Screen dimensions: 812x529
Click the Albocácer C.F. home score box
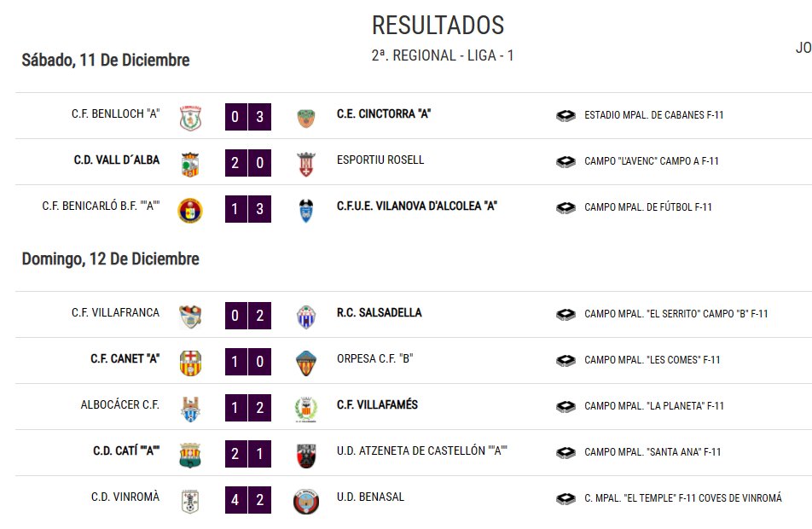point(235,407)
